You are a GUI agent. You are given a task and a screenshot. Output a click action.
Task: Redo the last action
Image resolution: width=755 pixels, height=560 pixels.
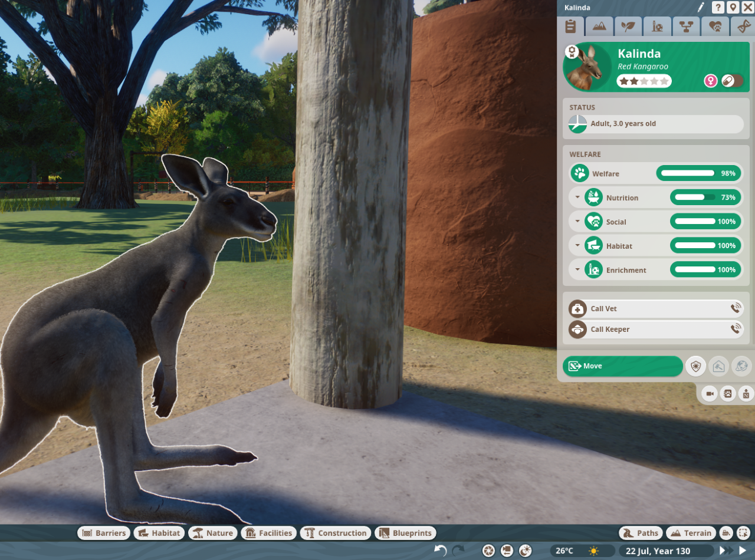pyautogui.click(x=458, y=551)
